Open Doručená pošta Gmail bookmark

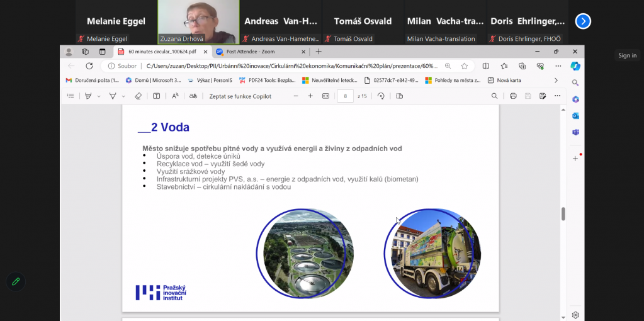pyautogui.click(x=93, y=81)
